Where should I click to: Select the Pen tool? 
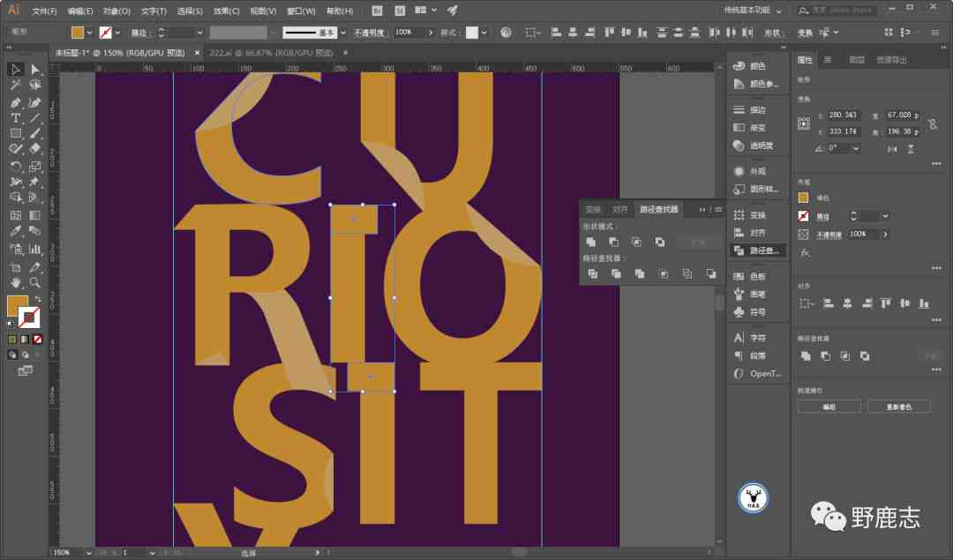coord(16,102)
